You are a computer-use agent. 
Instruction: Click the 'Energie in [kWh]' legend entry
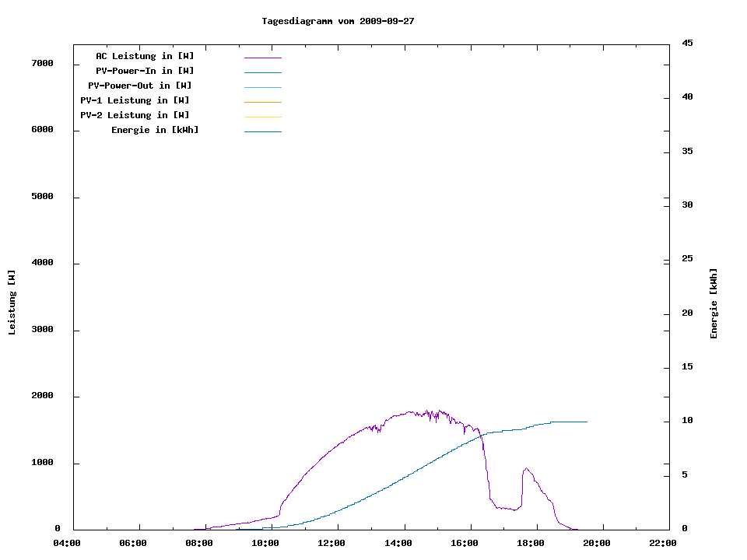tap(155, 130)
